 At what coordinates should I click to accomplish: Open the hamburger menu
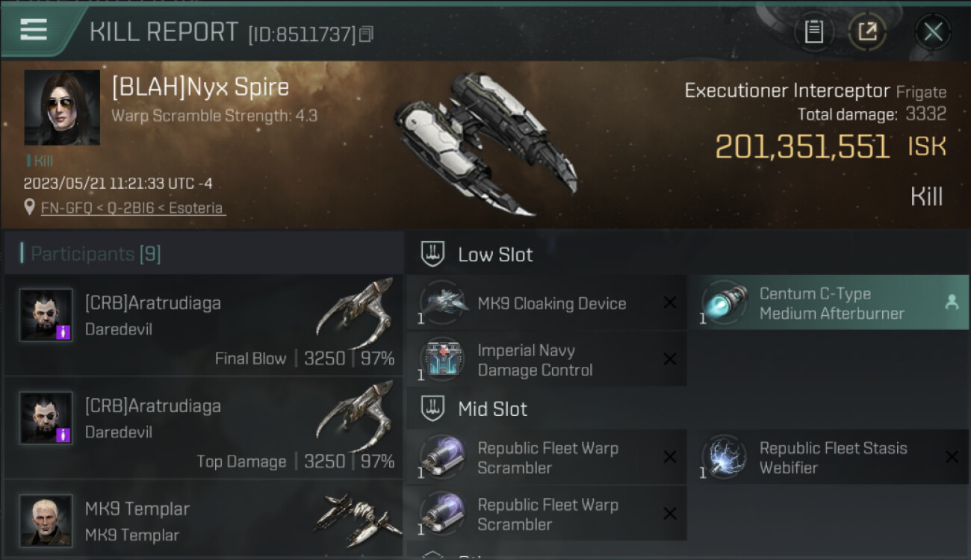[34, 30]
